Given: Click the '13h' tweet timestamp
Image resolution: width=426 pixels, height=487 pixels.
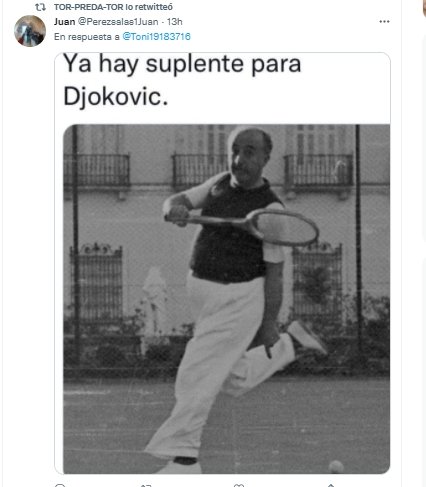Looking at the screenshot, I should 174,22.
